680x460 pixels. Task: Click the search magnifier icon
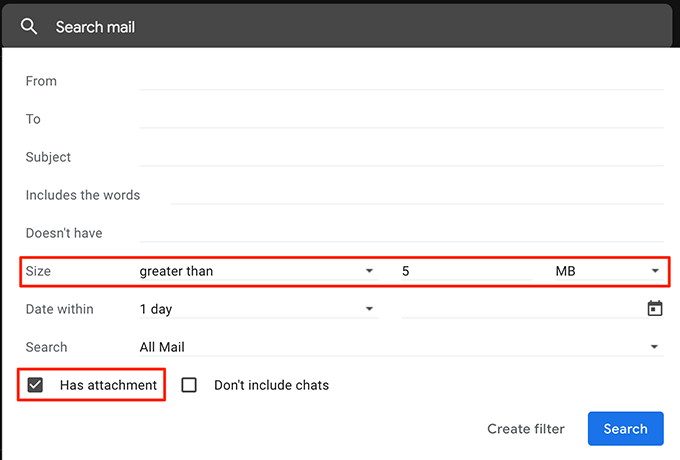point(30,27)
